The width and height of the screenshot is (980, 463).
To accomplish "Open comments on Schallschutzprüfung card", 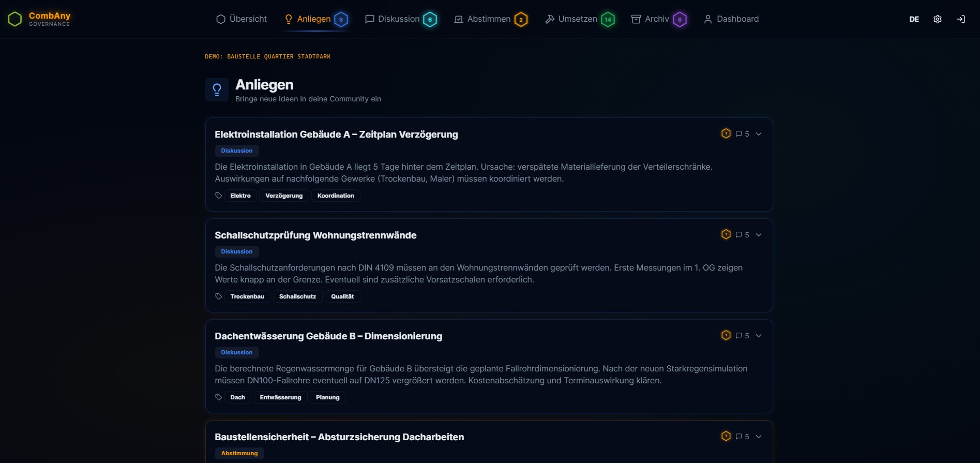I will [742, 235].
